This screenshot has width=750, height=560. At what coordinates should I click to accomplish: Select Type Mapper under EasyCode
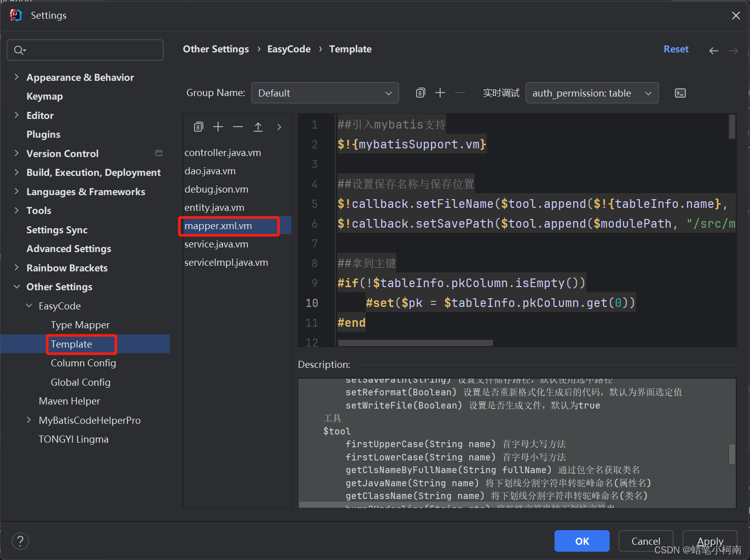[x=80, y=325]
